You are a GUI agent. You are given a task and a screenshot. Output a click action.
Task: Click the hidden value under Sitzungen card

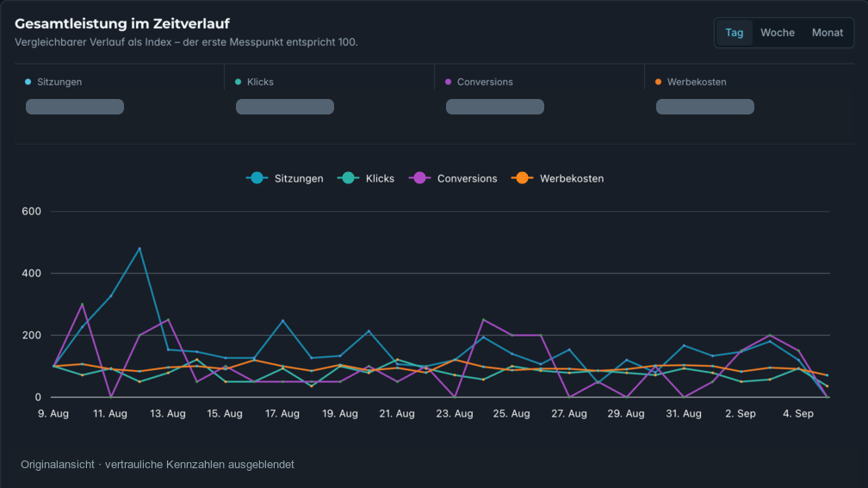[75, 107]
